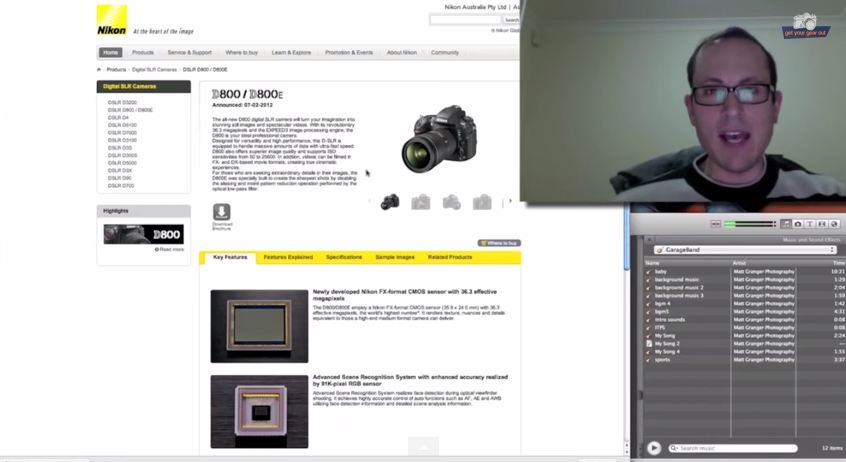Select the CMOS sensor feature thumbnail
Viewport: 846px width, 462px height.
259,326
